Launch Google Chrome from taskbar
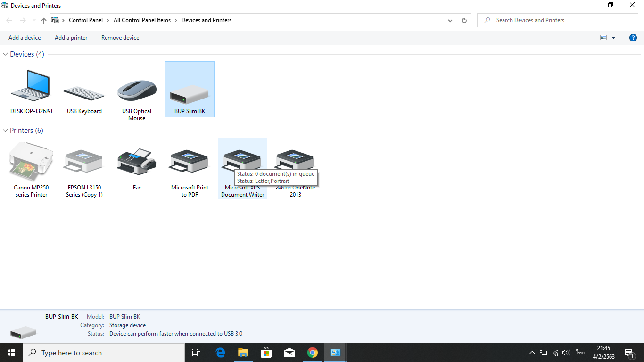This screenshot has width=644, height=362. tap(313, 353)
